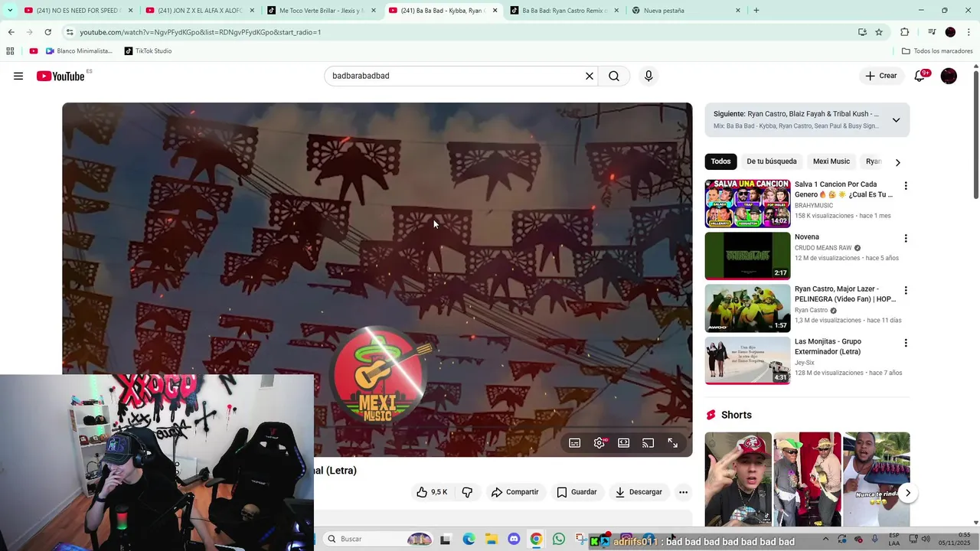
Task: Open Salva 1 Cancion video thumbnail
Action: coord(747,204)
